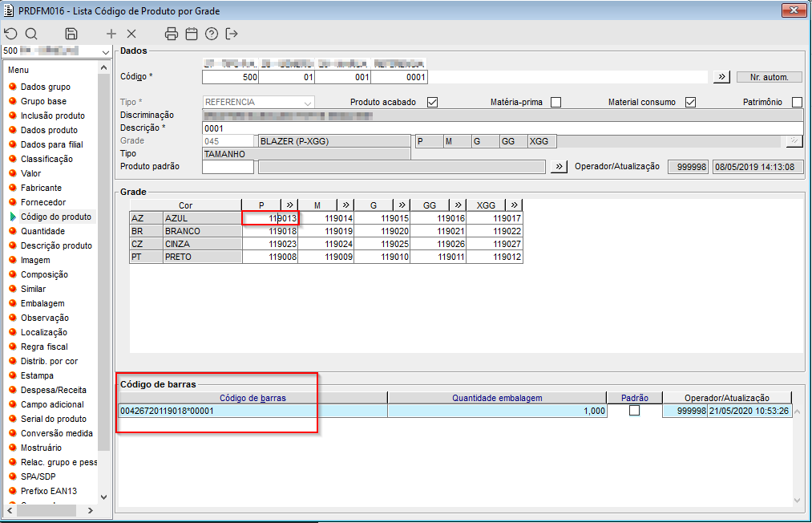The image size is (812, 523).
Task: Open the Tipo REFERENCIA combo box
Action: [x=308, y=103]
